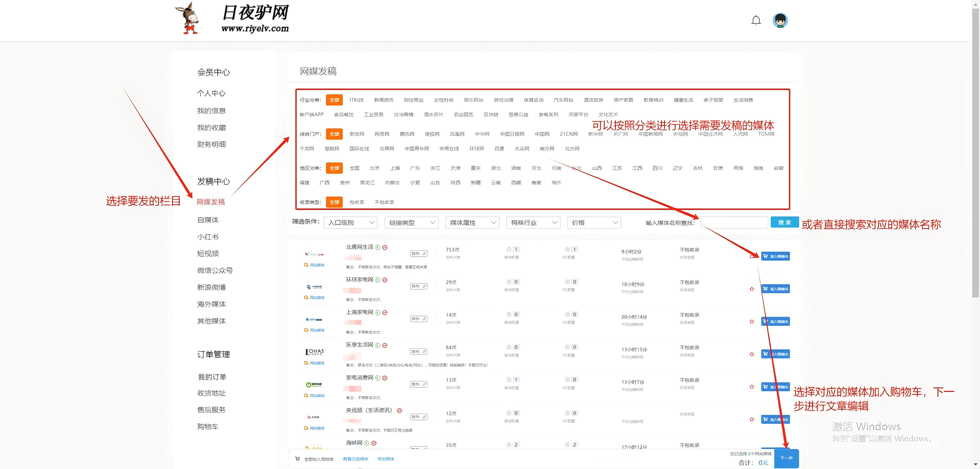Screen dimensions: 980x469
Task: Click the green arrow icon next to 海峡网
Action: [x=367, y=443]
